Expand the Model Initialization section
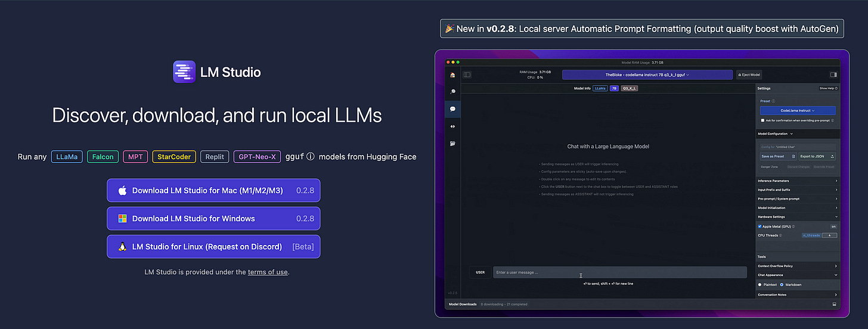 797,207
